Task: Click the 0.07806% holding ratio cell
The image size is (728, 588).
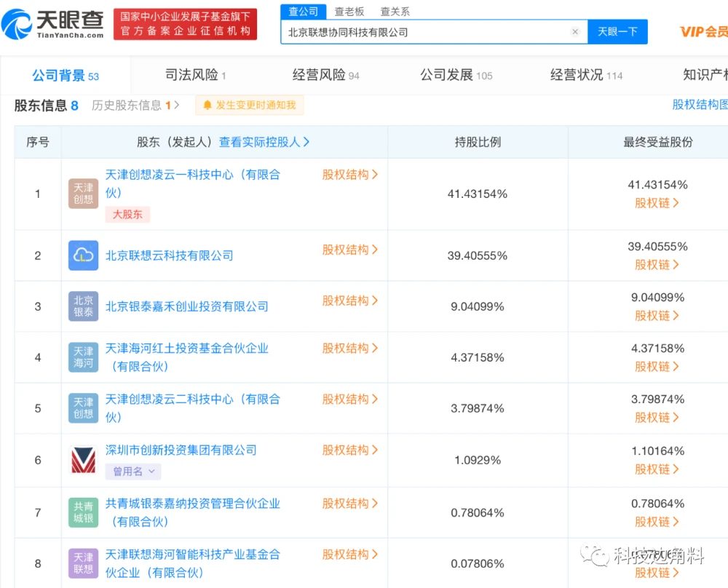Action: 478,564
